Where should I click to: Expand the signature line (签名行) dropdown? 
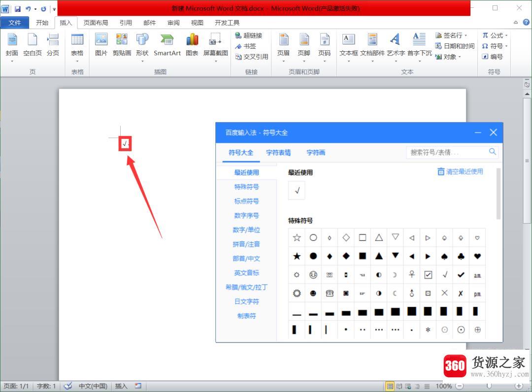coord(466,35)
